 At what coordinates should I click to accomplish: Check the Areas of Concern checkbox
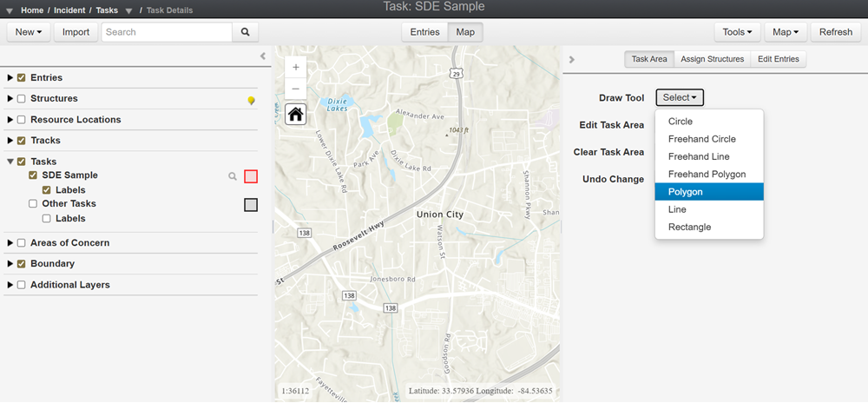22,243
